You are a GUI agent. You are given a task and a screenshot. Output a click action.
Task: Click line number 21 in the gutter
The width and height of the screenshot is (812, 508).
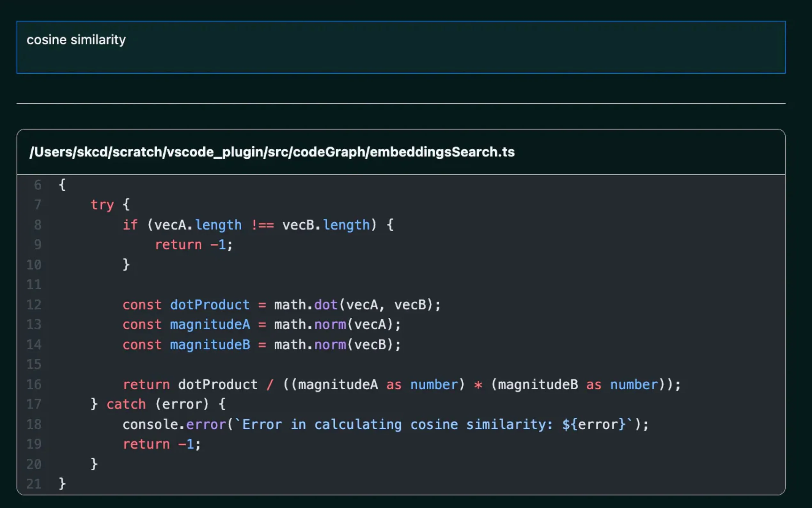pyautogui.click(x=34, y=484)
